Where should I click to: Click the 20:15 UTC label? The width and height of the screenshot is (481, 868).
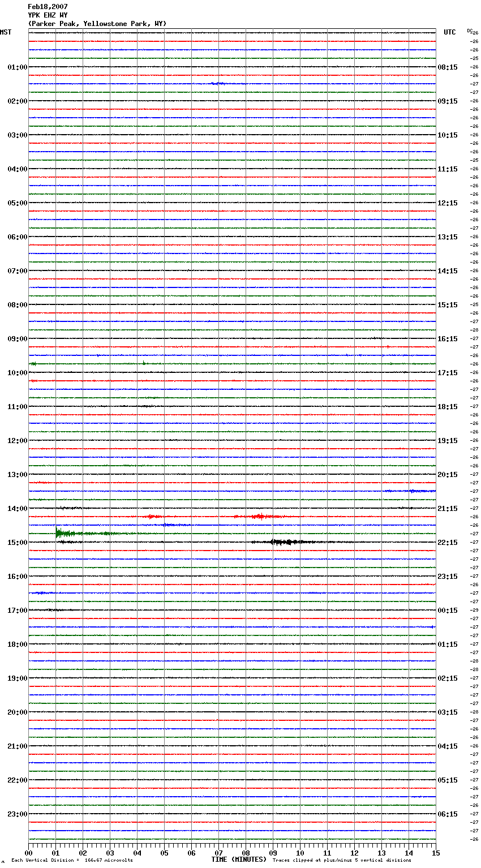448,475
